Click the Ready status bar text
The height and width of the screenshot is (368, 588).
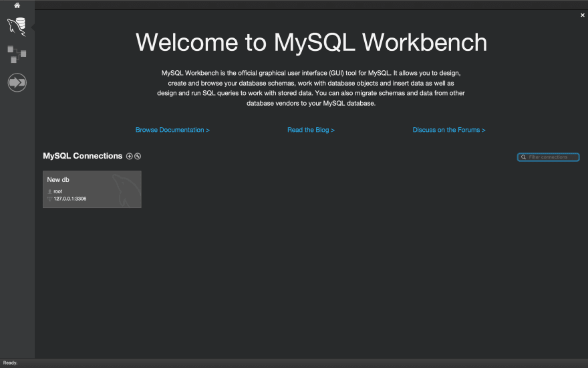(10, 363)
